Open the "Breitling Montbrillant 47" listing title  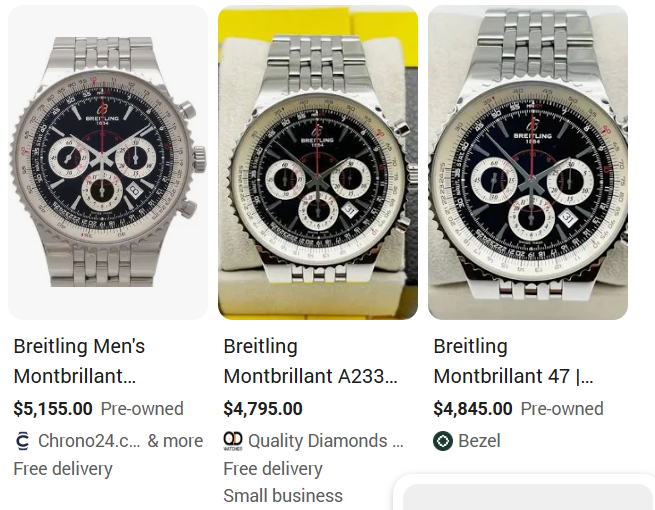pos(513,361)
